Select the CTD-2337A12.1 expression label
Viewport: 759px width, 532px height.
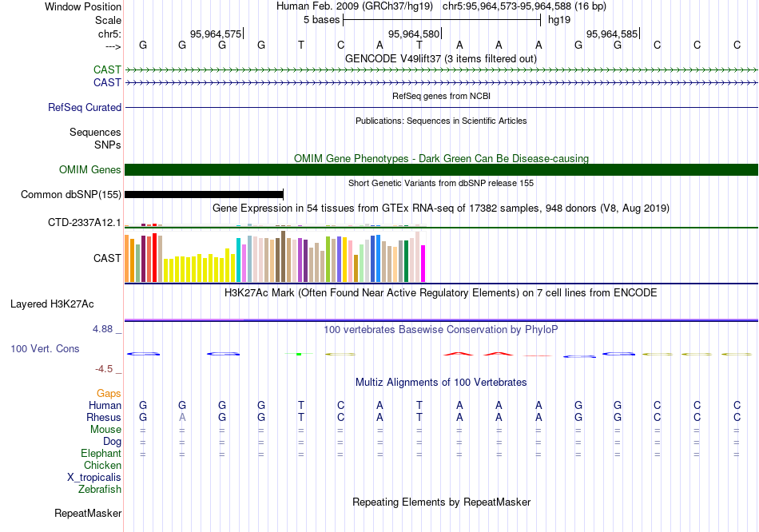click(x=84, y=223)
